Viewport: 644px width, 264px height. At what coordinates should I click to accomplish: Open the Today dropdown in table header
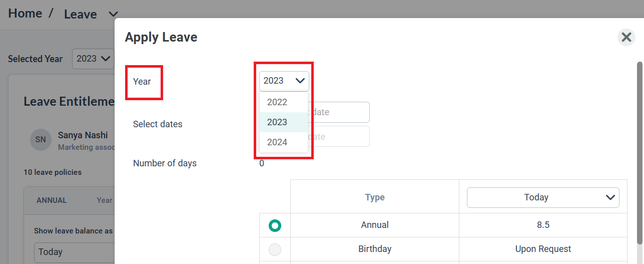click(543, 197)
